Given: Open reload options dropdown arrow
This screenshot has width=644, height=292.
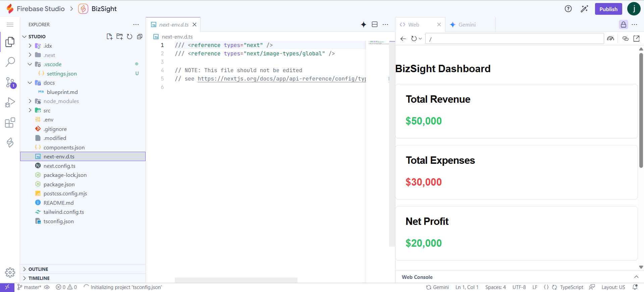Looking at the screenshot, I should 420,39.
